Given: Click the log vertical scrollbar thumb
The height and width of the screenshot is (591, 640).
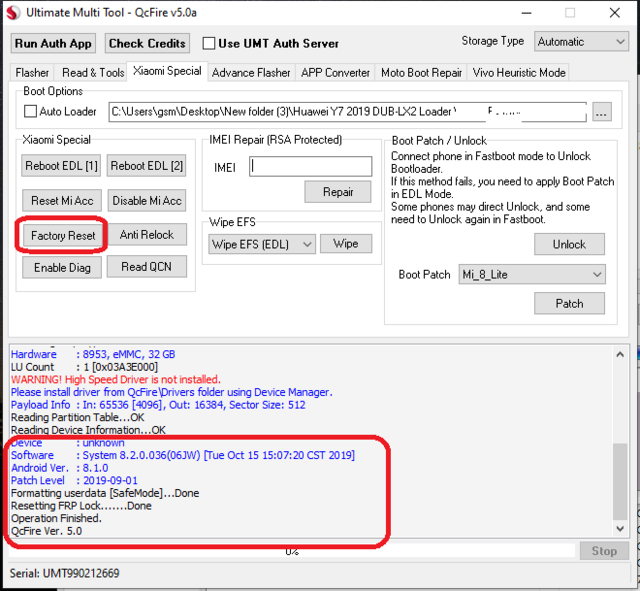Looking at the screenshot, I should tap(620, 482).
